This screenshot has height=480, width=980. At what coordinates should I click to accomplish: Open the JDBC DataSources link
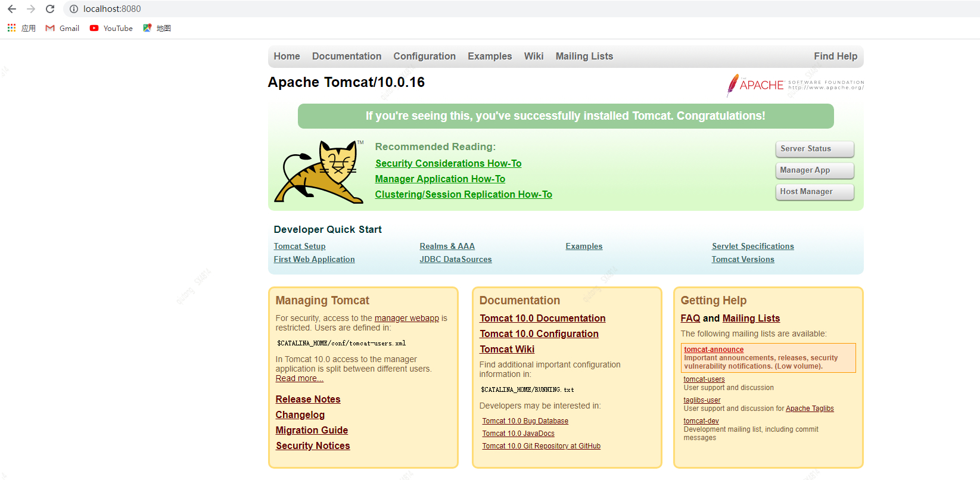tap(456, 259)
